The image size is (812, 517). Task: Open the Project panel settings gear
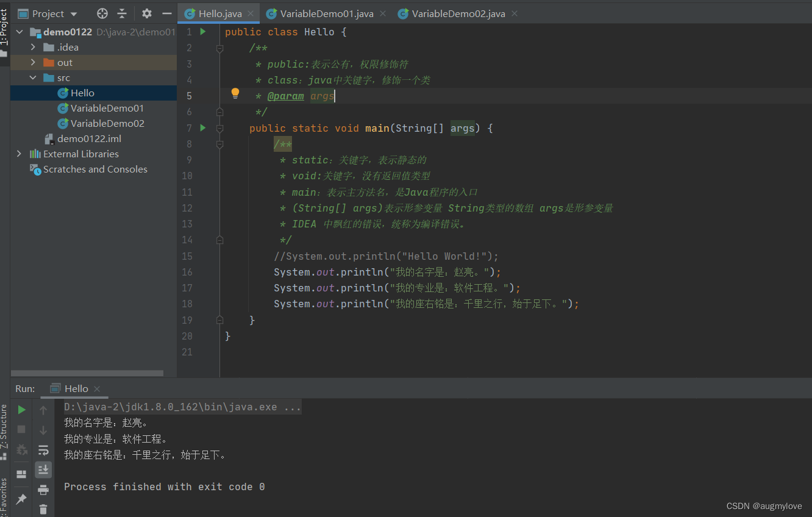click(146, 12)
